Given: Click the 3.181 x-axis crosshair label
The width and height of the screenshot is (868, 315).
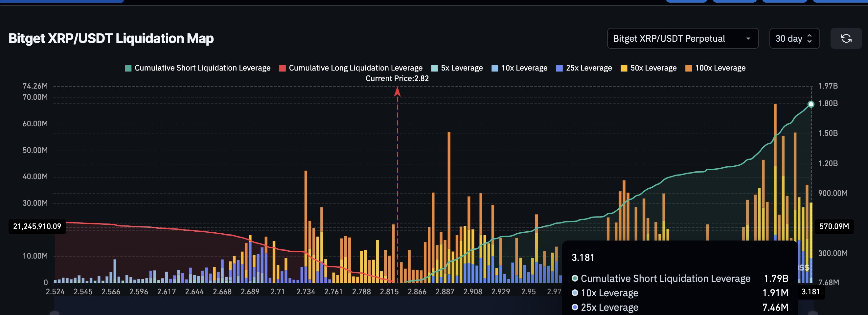Looking at the screenshot, I should 811,292.
